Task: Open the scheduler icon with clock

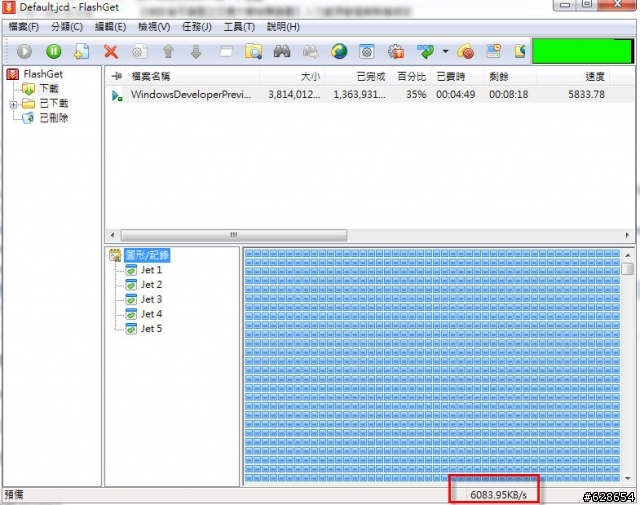Action: tap(493, 51)
